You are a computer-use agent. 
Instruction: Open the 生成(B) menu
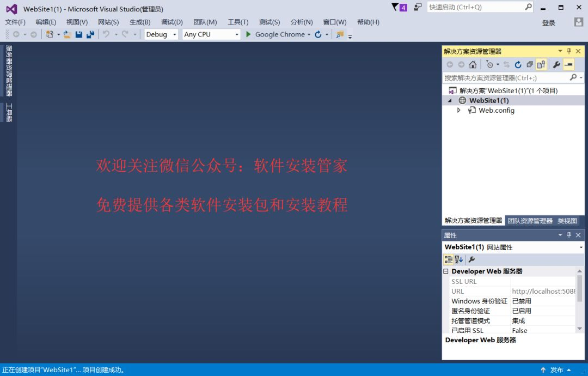[x=140, y=22]
